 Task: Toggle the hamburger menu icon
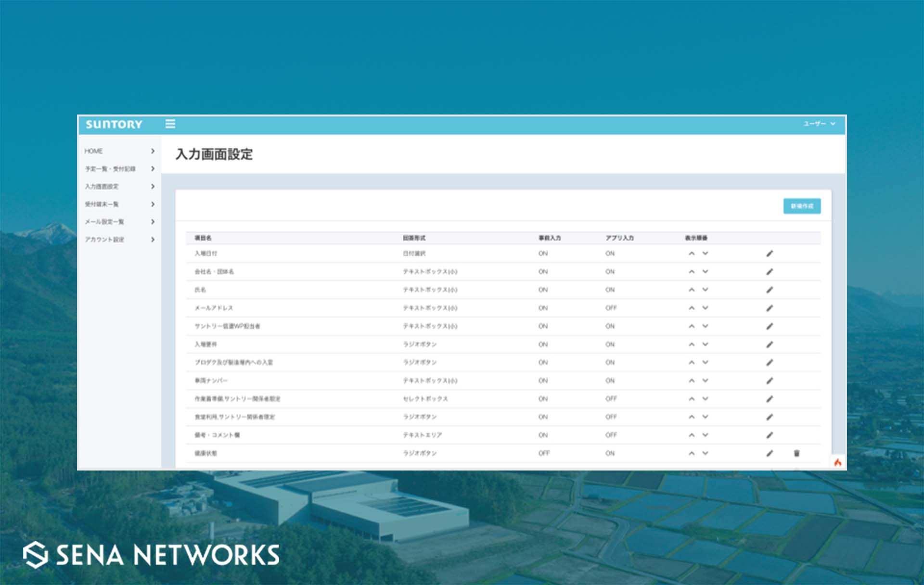click(x=170, y=124)
